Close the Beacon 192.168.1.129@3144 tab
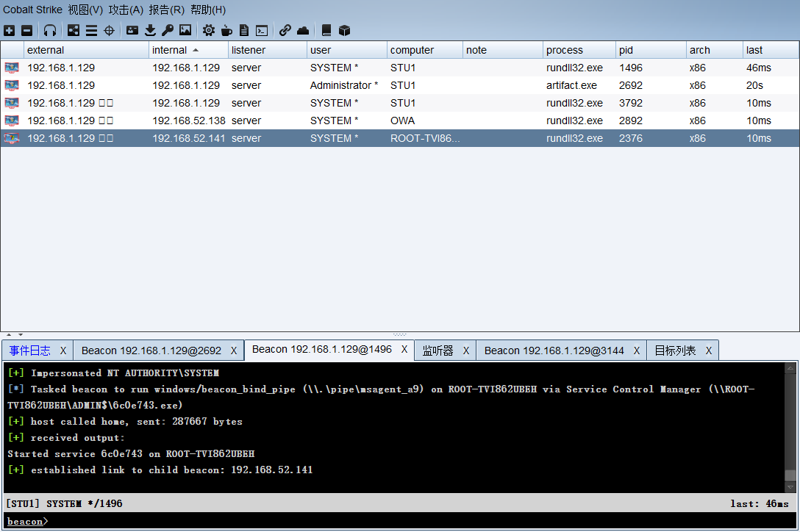Screen dimensions: 800x532 coord(637,351)
